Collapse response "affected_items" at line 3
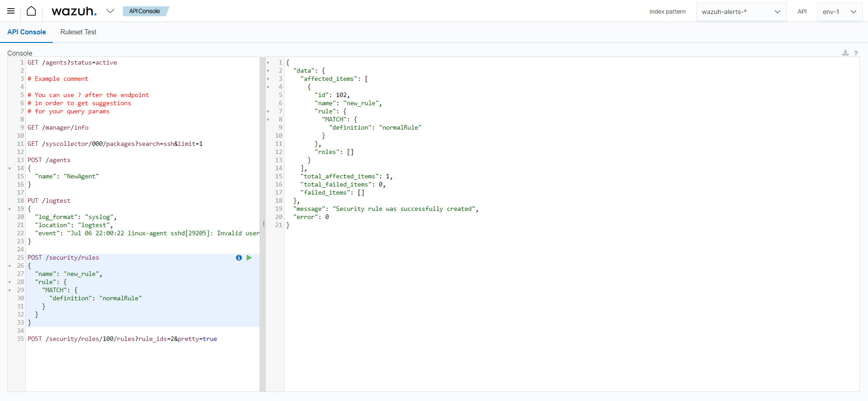 tap(268, 79)
